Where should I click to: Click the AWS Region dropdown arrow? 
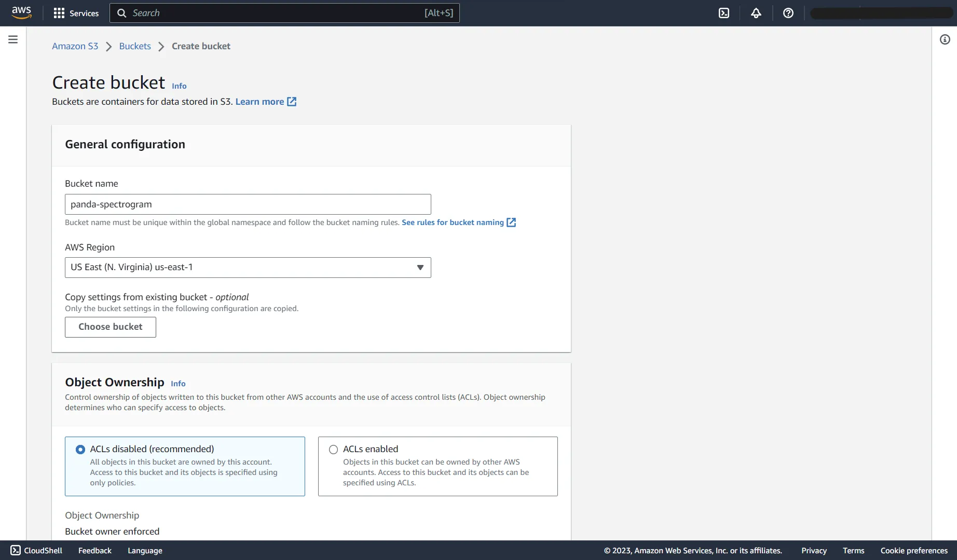pyautogui.click(x=420, y=268)
